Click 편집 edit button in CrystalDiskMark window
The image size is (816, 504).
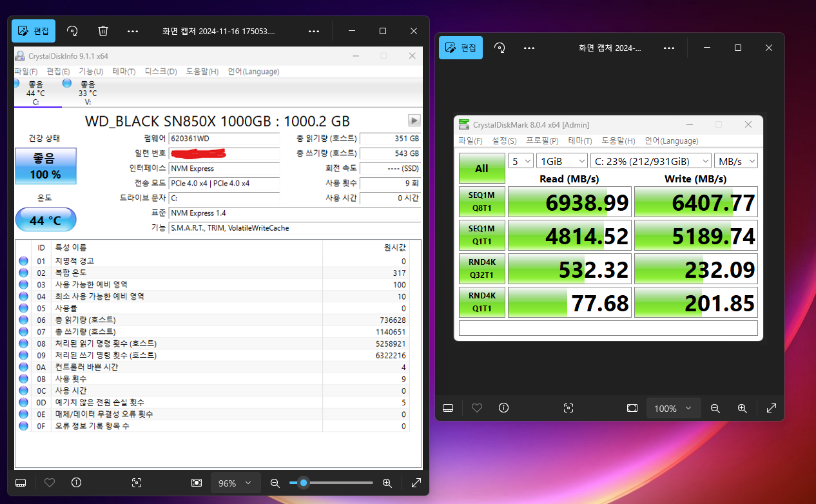[461, 48]
